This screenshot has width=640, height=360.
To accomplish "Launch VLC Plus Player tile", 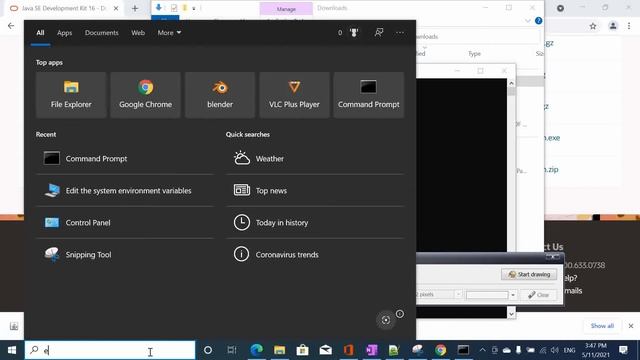I will [x=294, y=95].
